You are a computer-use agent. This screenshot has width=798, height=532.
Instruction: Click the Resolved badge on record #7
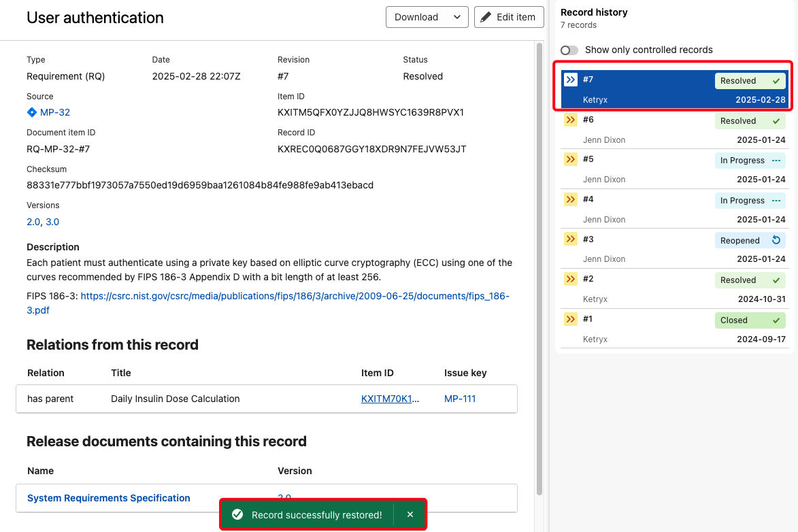click(750, 81)
